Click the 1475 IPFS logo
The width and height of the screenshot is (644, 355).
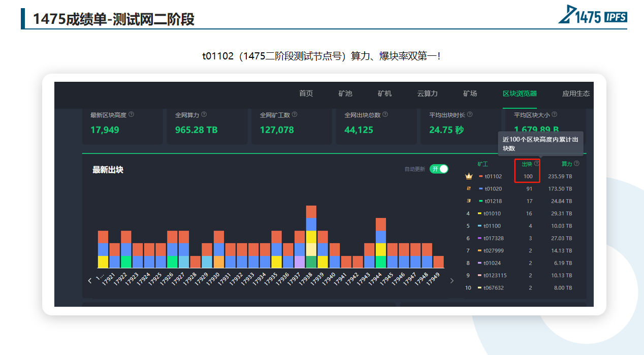(x=593, y=14)
